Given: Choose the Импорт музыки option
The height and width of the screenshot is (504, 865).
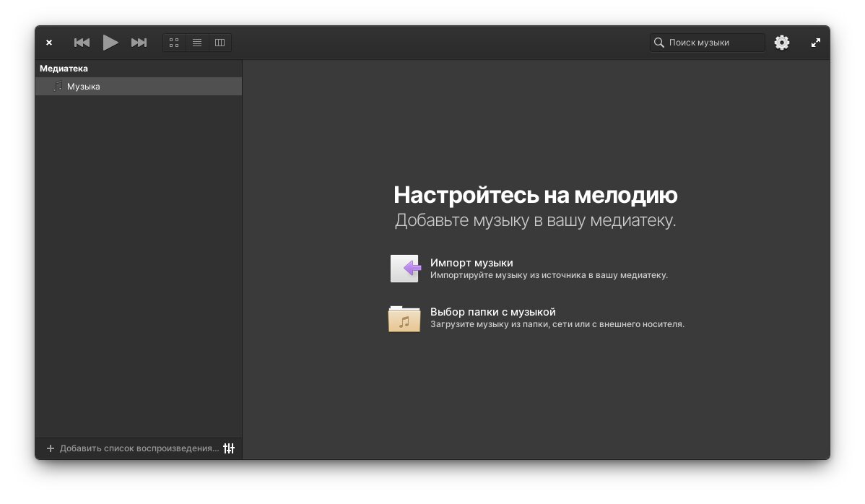Looking at the screenshot, I should pyautogui.click(x=471, y=263).
